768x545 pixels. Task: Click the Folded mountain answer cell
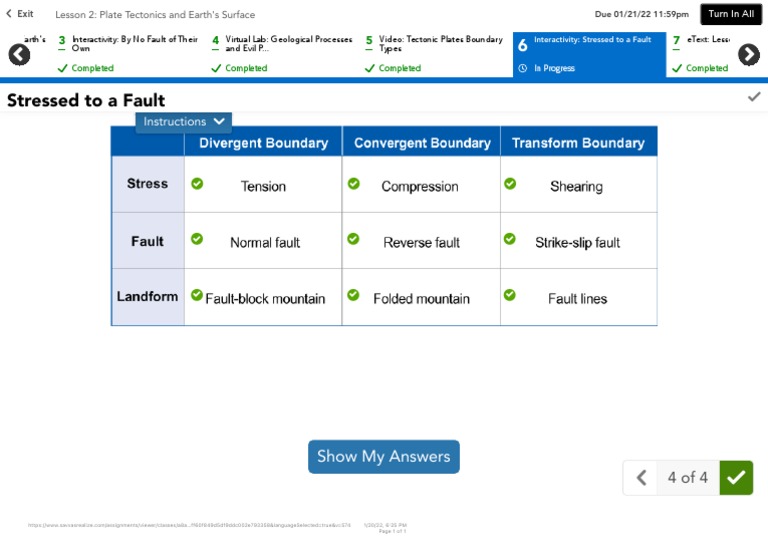[x=421, y=298]
